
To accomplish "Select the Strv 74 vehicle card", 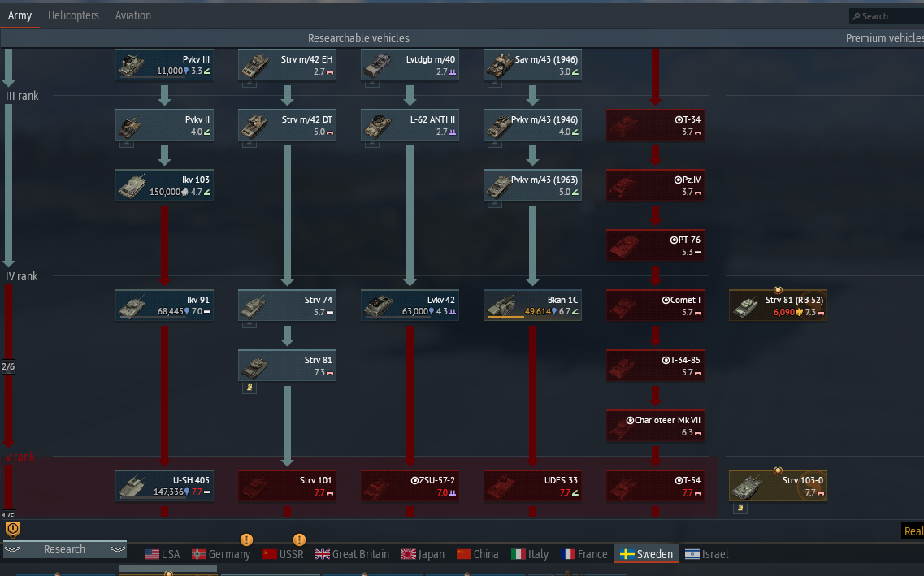I will 287,305.
